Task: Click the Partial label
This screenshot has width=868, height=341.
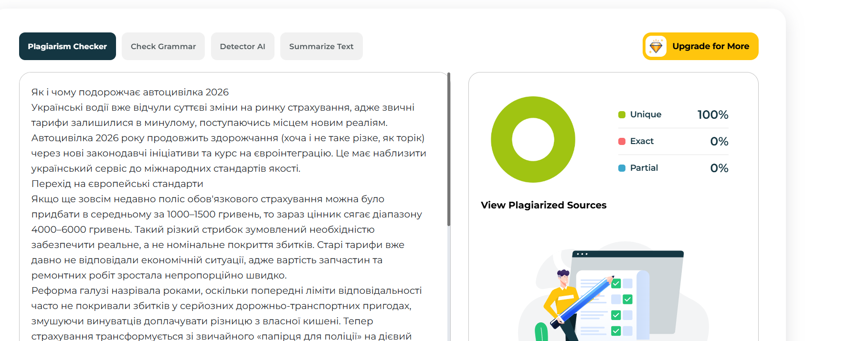Action: click(644, 168)
